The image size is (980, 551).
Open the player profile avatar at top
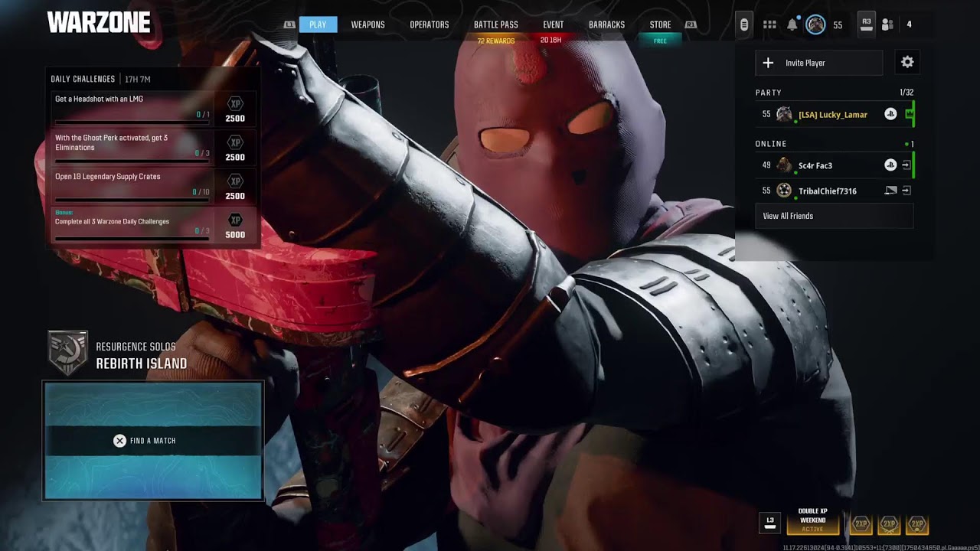click(815, 24)
